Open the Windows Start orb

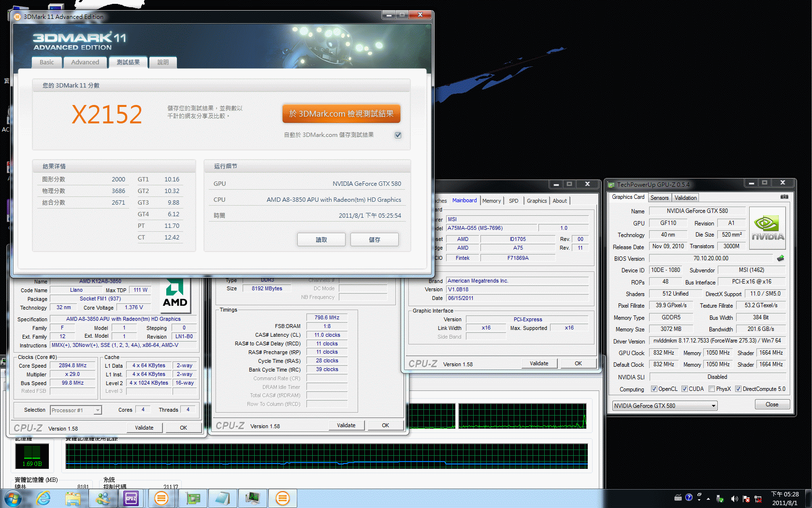[x=13, y=498]
